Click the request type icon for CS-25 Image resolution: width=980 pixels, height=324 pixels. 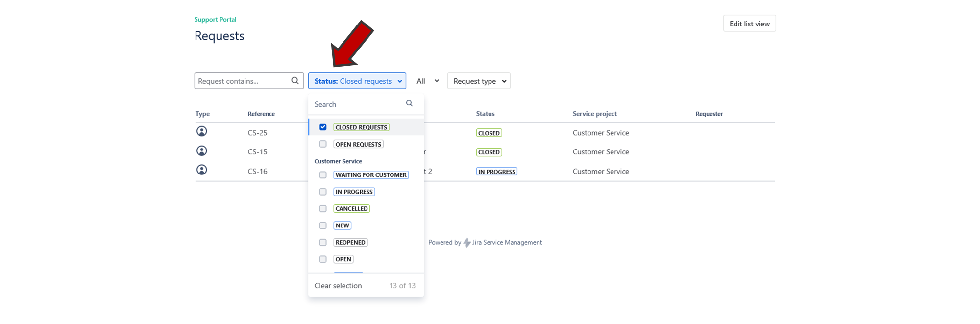pyautogui.click(x=201, y=131)
